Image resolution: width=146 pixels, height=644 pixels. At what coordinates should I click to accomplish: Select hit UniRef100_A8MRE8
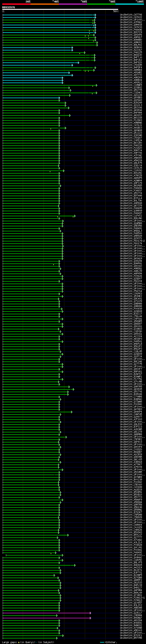click(x=131, y=70)
